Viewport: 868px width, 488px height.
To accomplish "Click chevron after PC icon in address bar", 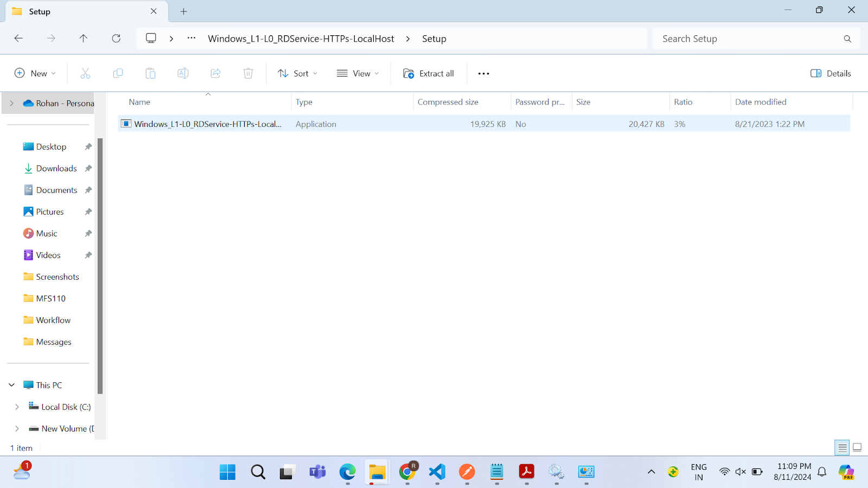I will (171, 38).
